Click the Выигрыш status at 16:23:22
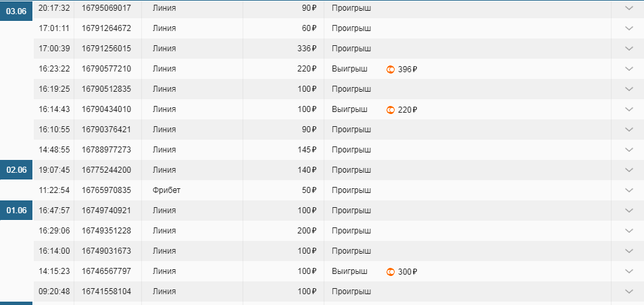The image size is (644, 305). (349, 69)
